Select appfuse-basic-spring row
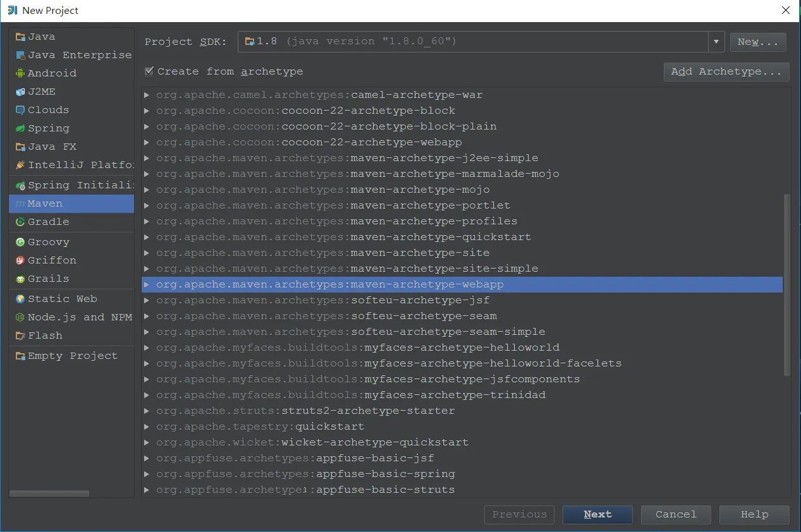The width and height of the screenshot is (801, 532). [462, 474]
